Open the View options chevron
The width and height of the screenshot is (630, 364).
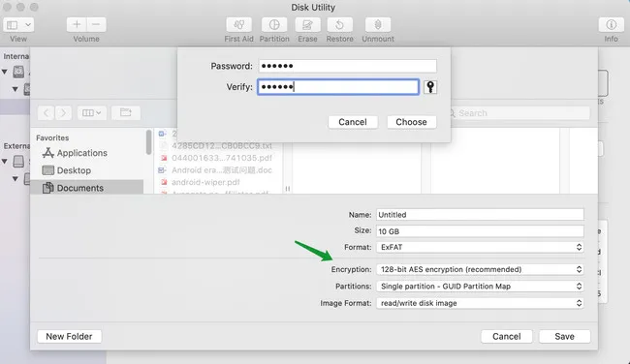[x=28, y=25]
